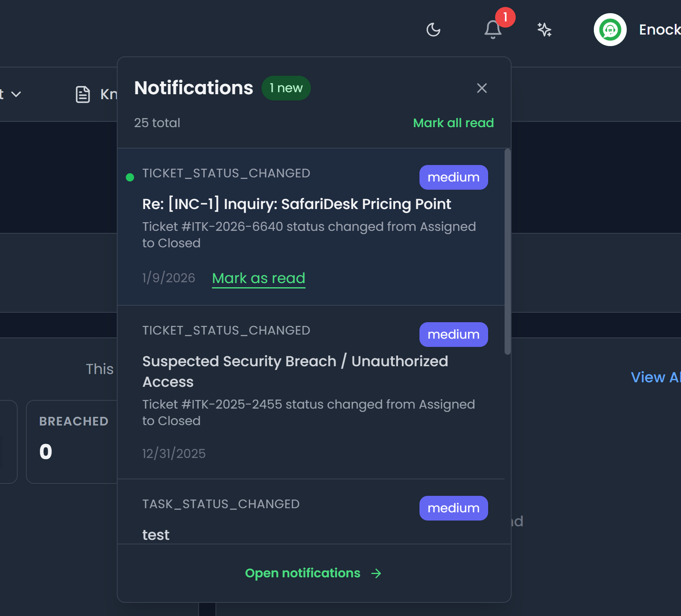The width and height of the screenshot is (681, 616).
Task: Click the AI assistant sparkles icon
Action: click(x=544, y=30)
